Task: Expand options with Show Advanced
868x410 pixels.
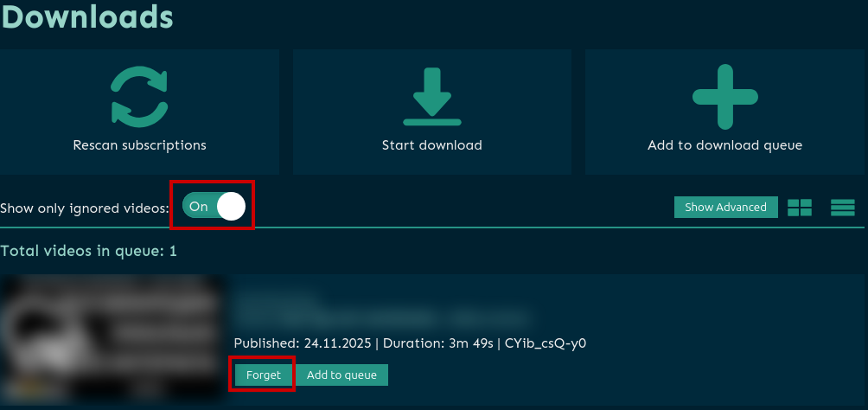Action: (x=725, y=208)
